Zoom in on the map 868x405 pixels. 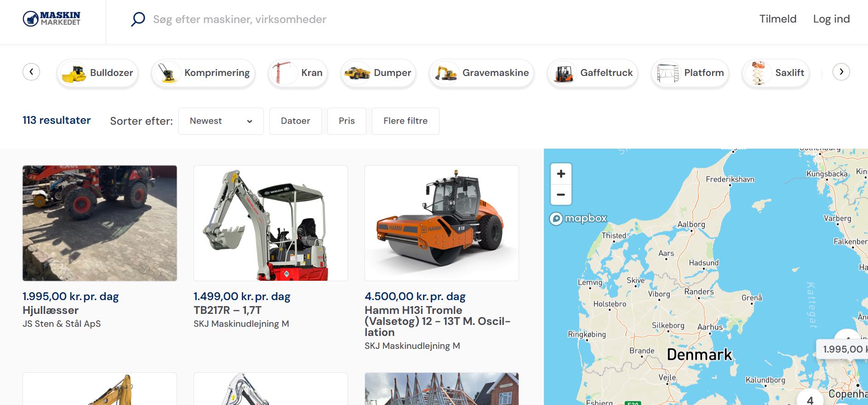coord(561,174)
